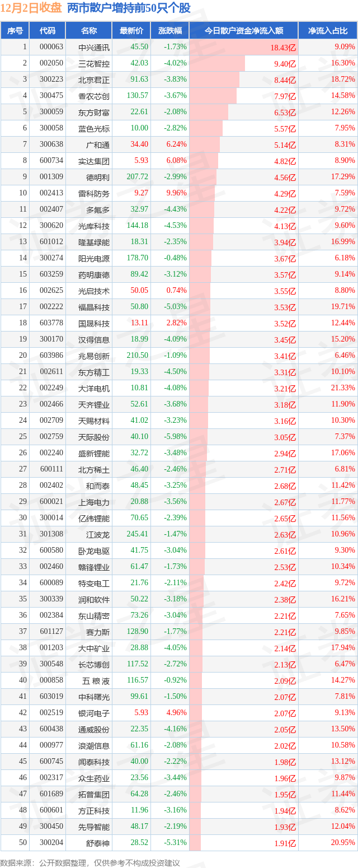Select stock name 天齐锂业
Image resolution: width=358 pixels, height=868 pixels.
click(94, 404)
